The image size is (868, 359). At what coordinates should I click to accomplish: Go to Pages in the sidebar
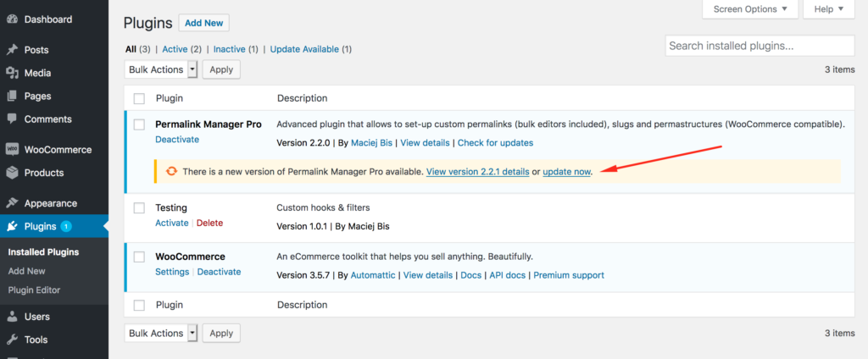coord(37,97)
